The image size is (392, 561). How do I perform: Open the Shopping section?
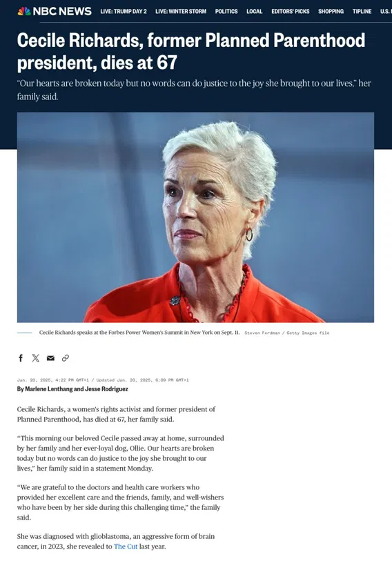pyautogui.click(x=331, y=12)
